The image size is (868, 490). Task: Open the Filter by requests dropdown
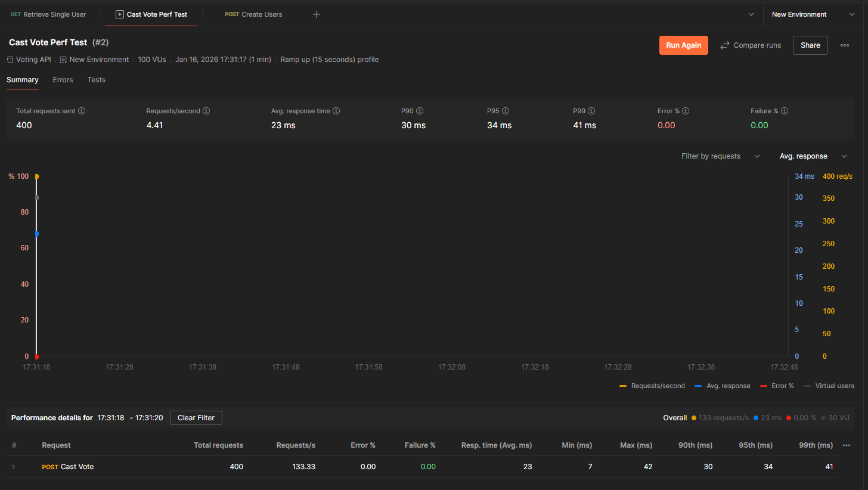(721, 156)
